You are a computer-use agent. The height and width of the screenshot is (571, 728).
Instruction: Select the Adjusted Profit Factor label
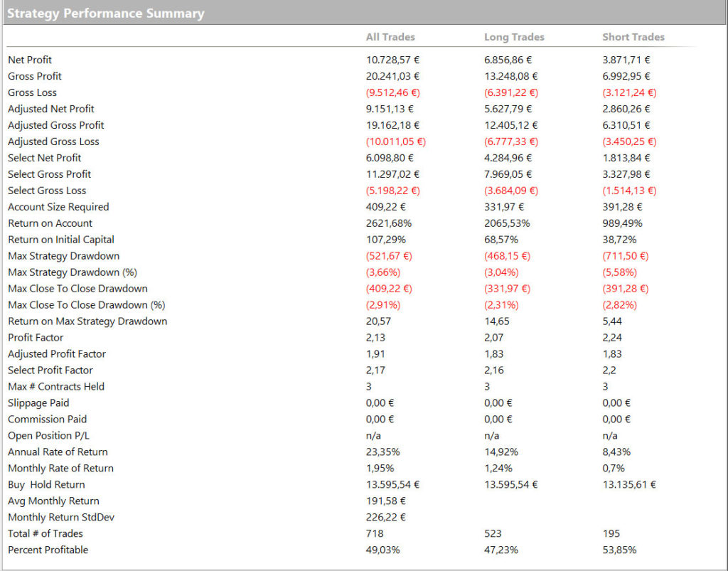click(x=57, y=353)
